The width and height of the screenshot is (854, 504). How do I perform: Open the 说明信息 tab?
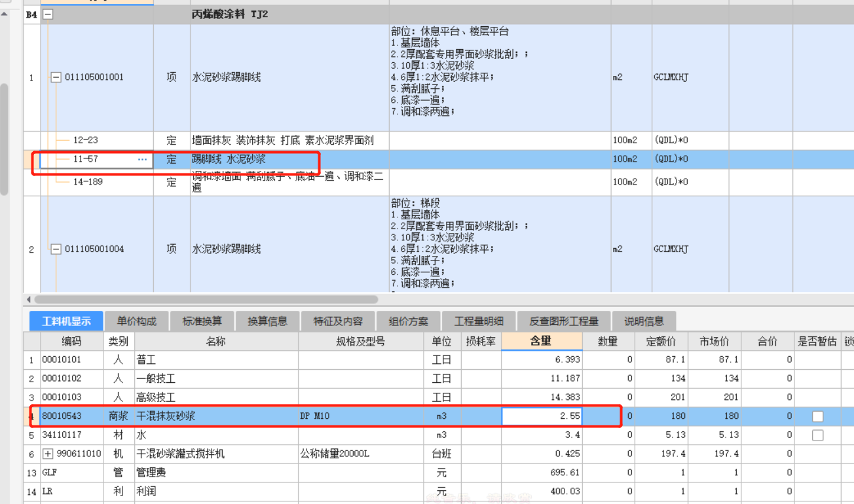click(644, 321)
